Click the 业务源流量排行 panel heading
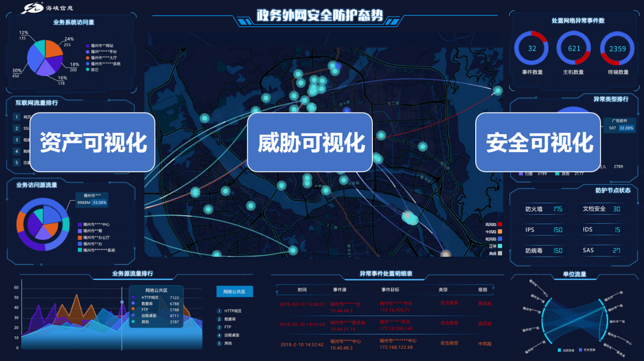 133,273
